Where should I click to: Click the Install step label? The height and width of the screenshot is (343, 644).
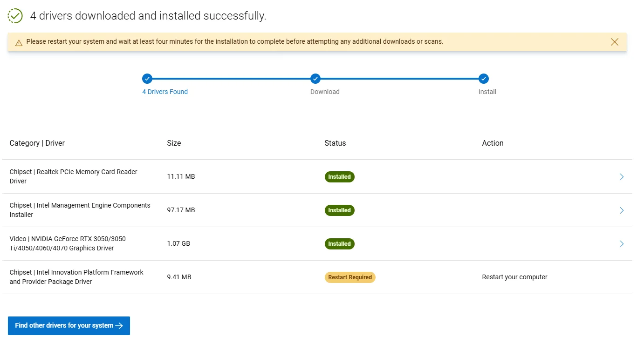[x=487, y=92]
